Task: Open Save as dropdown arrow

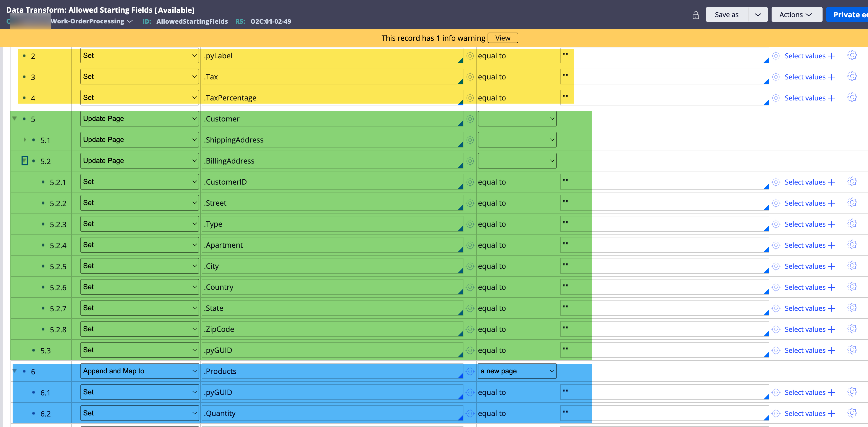Action: [x=757, y=14]
